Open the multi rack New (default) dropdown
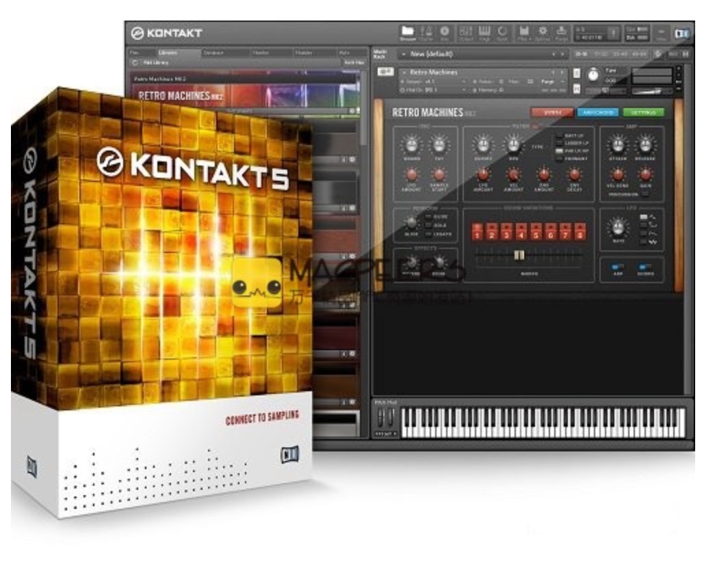The width and height of the screenshot is (728, 565). [x=483, y=54]
